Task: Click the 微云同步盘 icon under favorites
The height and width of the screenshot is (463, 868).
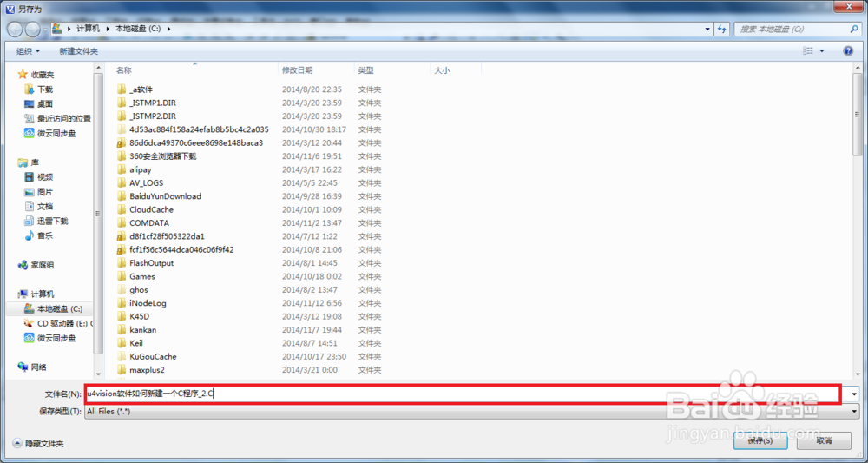Action: [30, 133]
